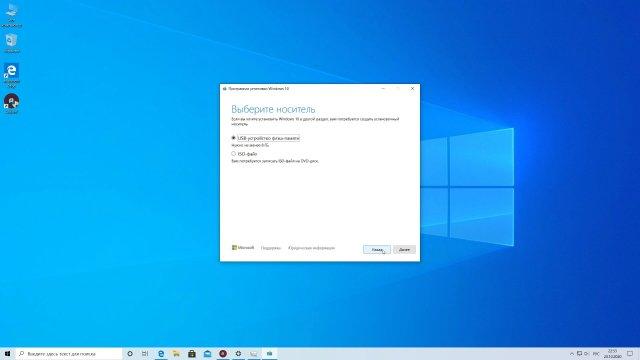Viewport: 640px width, 360px height.
Task: Click the volume icon in system tray
Action: (587, 353)
